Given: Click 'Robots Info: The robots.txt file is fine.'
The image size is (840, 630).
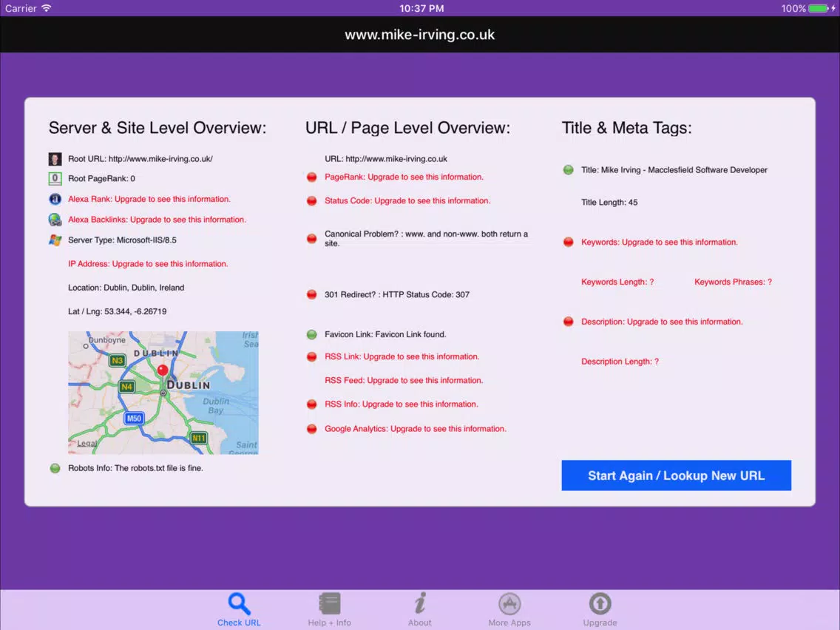Looking at the screenshot, I should click(x=135, y=467).
